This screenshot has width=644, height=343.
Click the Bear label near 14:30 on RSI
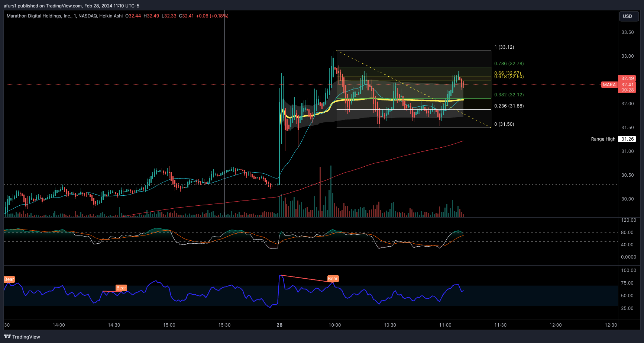coord(122,288)
